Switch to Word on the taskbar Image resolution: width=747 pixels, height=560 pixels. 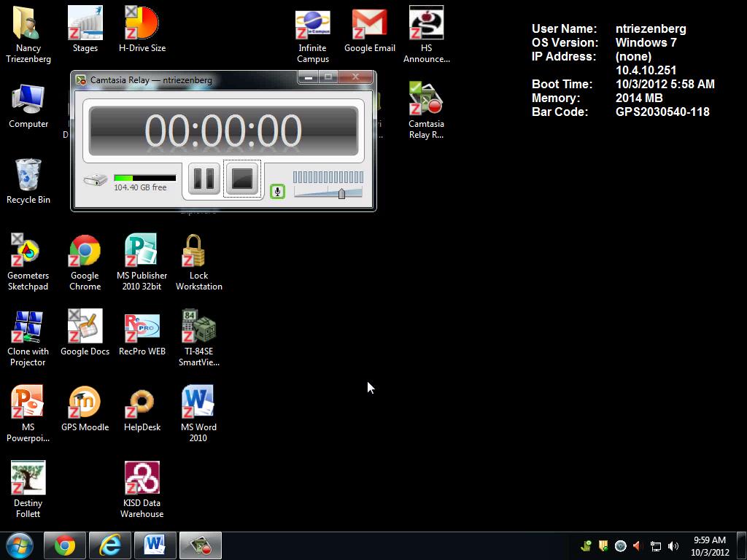[x=155, y=545]
